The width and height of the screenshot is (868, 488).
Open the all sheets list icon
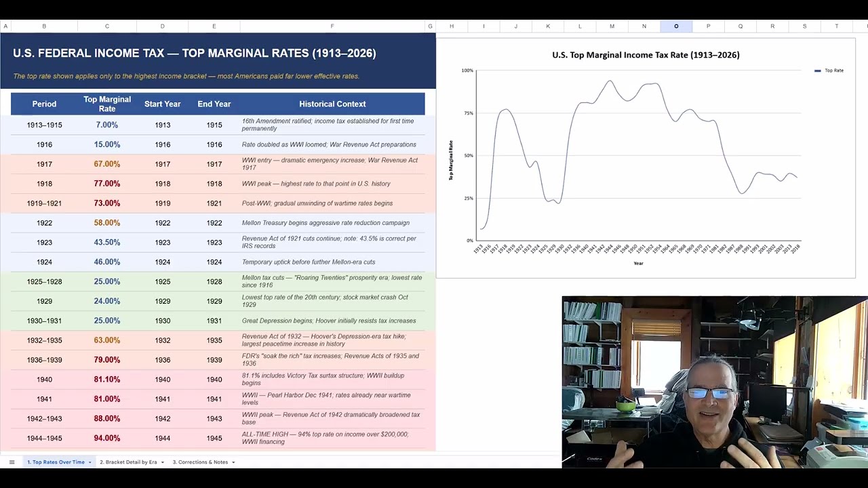coord(12,462)
